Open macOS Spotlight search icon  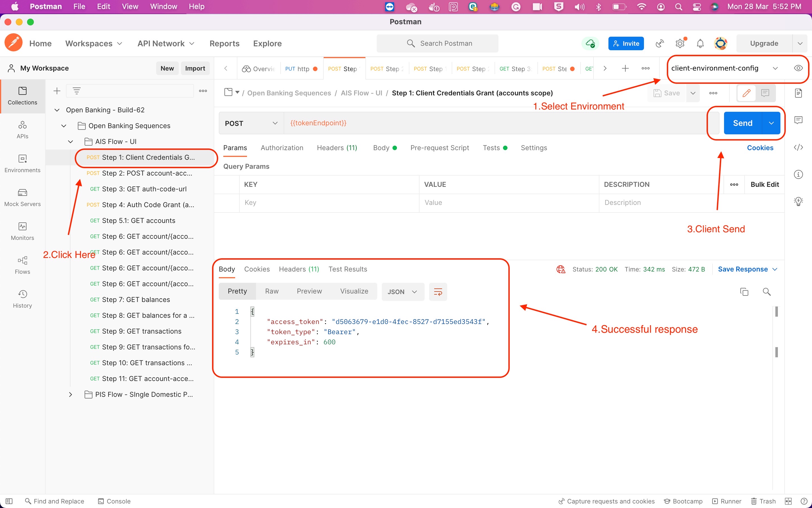coord(678,6)
